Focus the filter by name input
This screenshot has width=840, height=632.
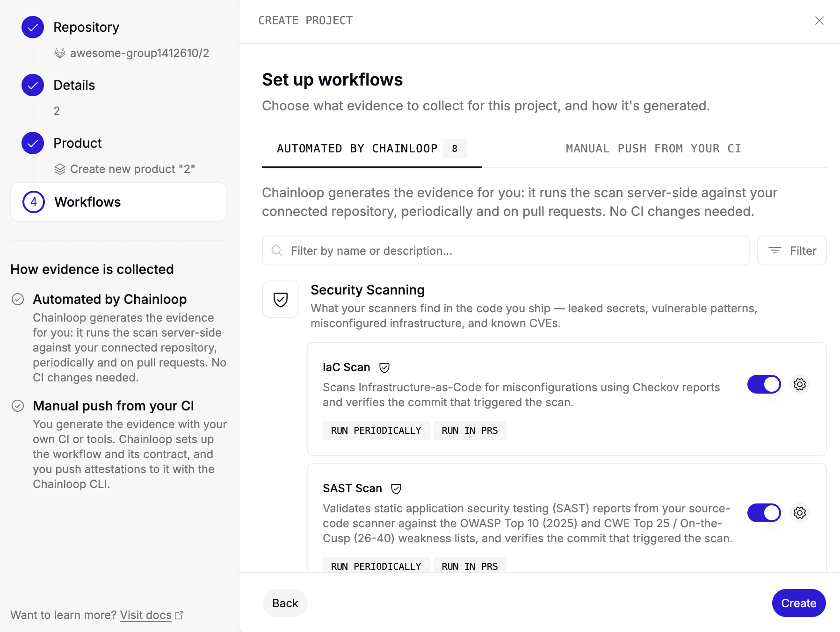(506, 251)
